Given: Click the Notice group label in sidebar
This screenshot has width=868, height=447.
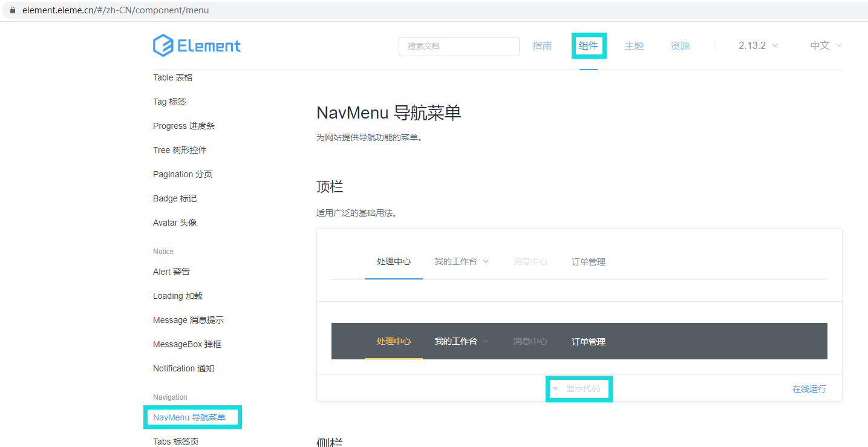Looking at the screenshot, I should pos(163,252).
